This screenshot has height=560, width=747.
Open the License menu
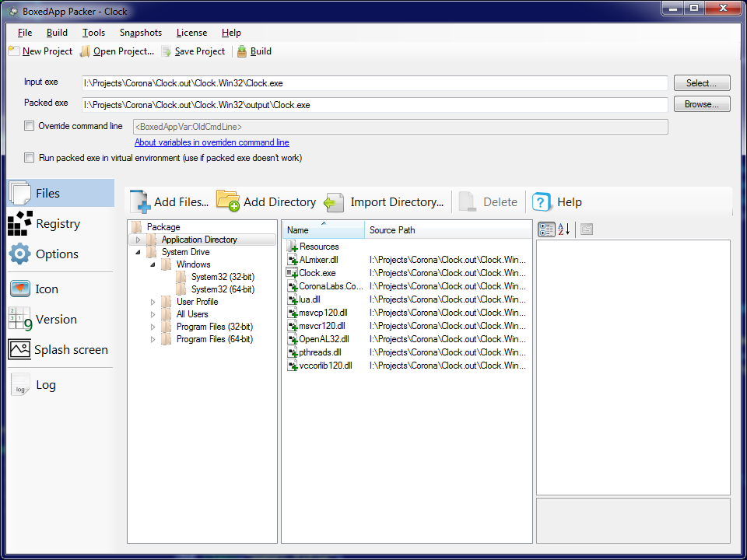(191, 33)
